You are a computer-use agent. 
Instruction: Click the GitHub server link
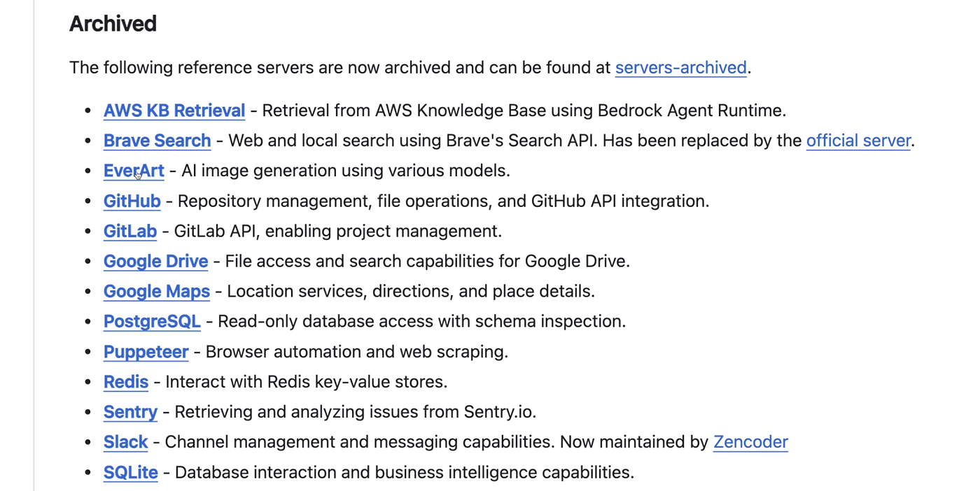pos(132,201)
